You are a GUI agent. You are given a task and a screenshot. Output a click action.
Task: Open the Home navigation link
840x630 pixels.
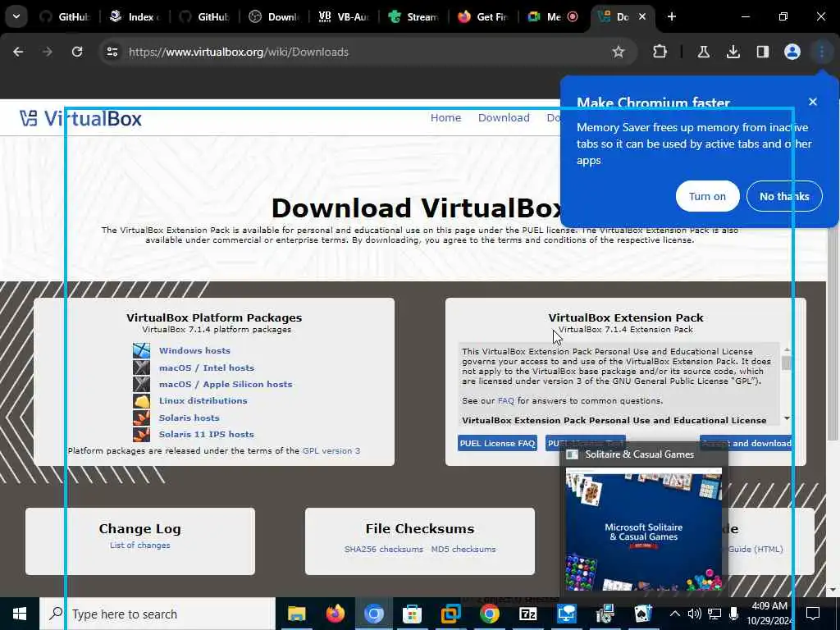pos(445,118)
